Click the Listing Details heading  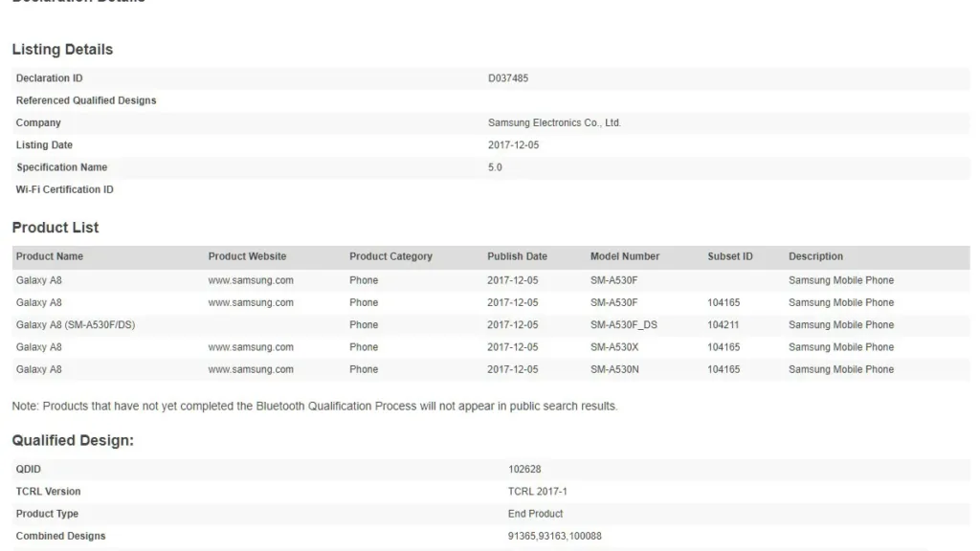[62, 50]
